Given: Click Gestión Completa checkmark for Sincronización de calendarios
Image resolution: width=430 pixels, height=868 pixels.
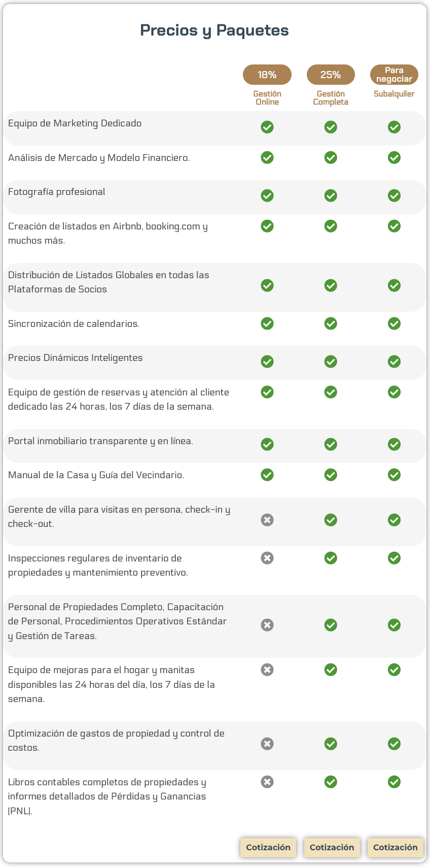Looking at the screenshot, I should (331, 323).
